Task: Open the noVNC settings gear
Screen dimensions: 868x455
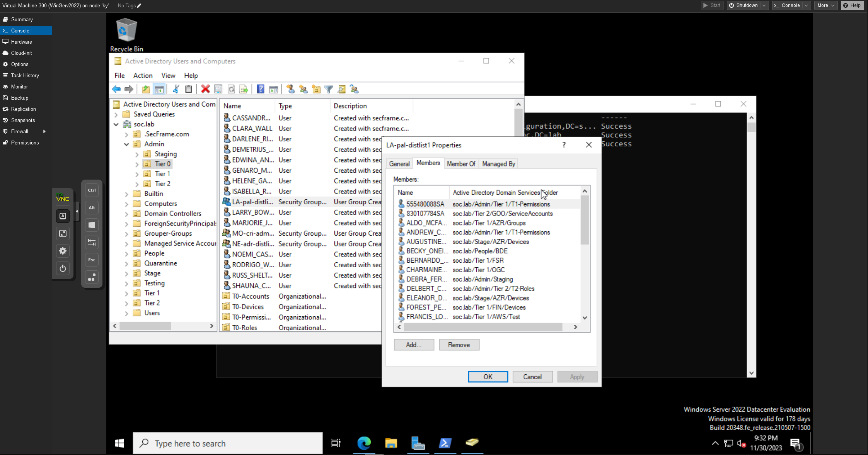Action: (x=63, y=251)
